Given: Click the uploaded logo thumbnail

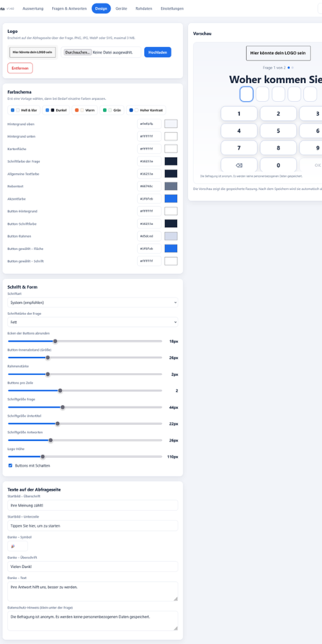Looking at the screenshot, I should tap(33, 53).
